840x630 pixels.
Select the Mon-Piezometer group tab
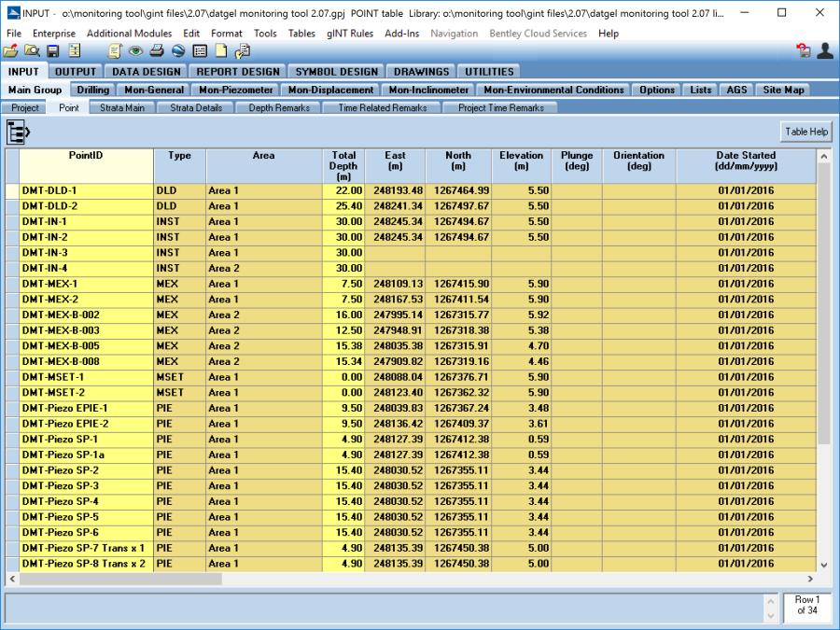235,90
